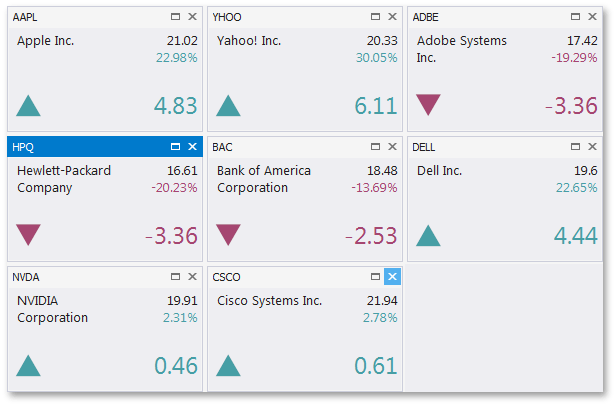
Task: Close the CSCO panel
Action: (392, 277)
